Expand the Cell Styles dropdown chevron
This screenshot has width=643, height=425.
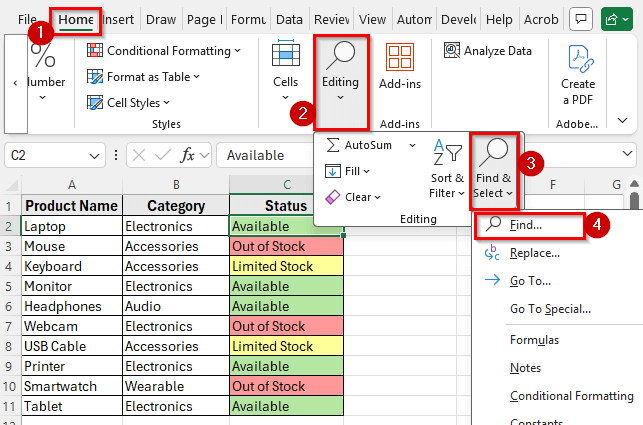[x=166, y=103]
